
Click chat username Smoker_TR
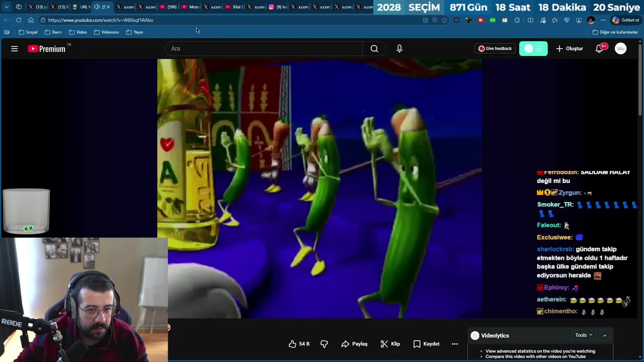(x=555, y=205)
